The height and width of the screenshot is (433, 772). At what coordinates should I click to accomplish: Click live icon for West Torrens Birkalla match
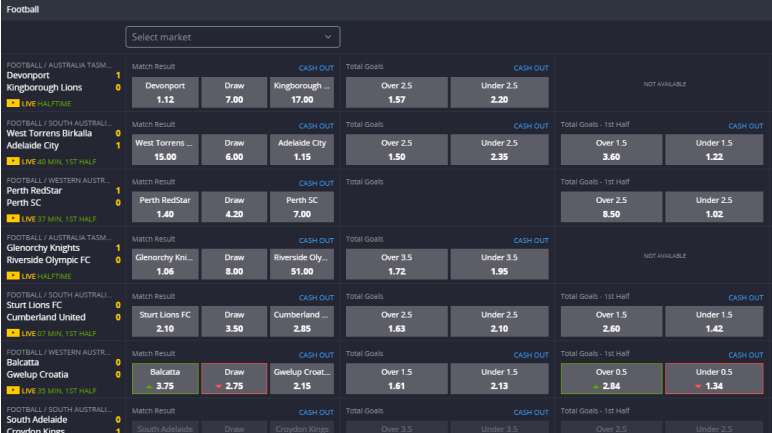(12, 161)
